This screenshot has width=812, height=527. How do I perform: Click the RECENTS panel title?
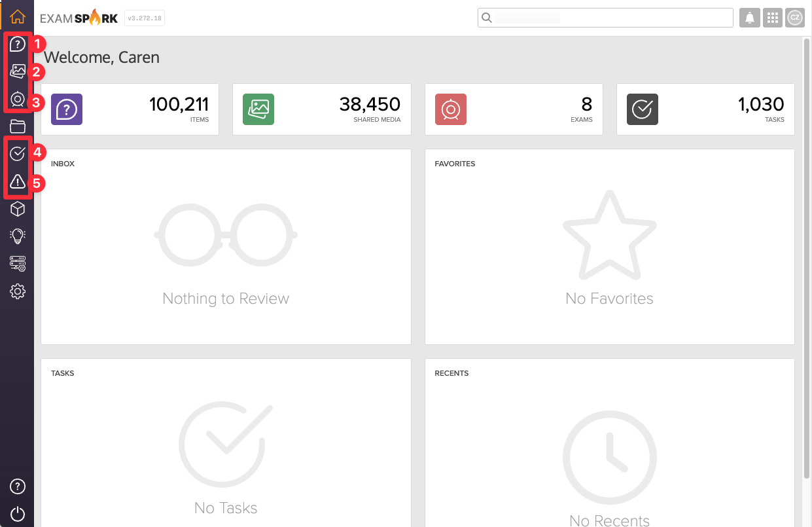point(451,373)
